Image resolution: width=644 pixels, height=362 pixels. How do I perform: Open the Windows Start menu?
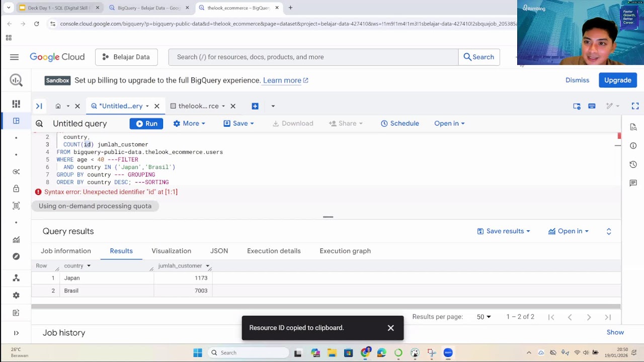tap(198, 352)
